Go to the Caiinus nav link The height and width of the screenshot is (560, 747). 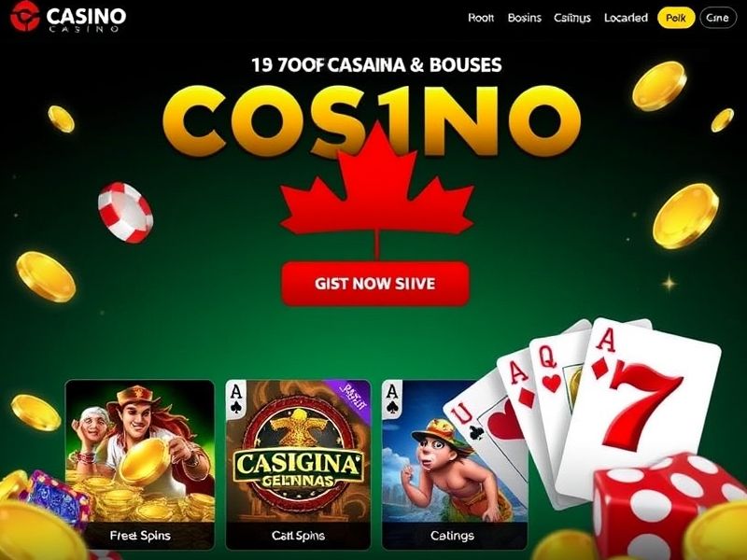click(572, 18)
